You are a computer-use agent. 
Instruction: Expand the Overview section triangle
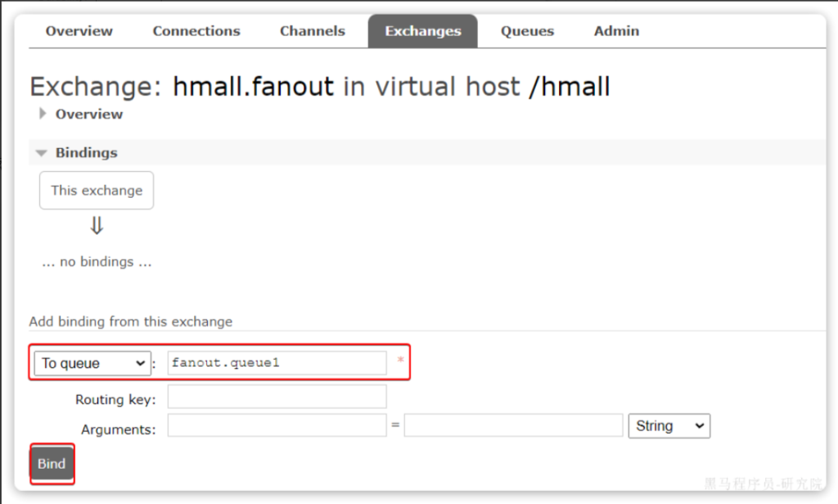43,114
